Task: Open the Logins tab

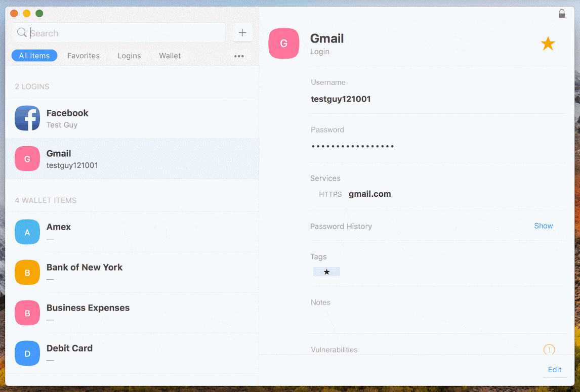Action: coord(129,56)
